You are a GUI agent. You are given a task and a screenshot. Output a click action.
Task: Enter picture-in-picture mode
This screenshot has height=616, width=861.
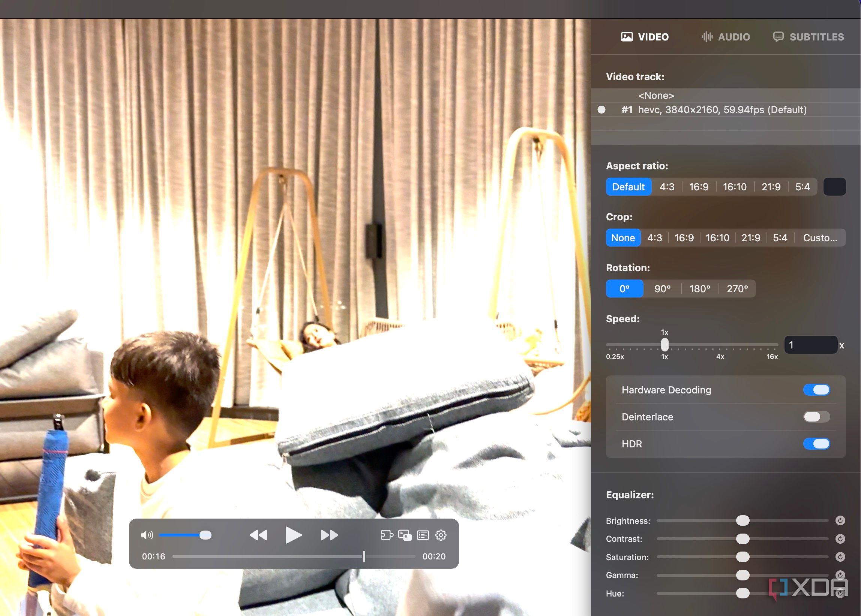click(x=405, y=535)
